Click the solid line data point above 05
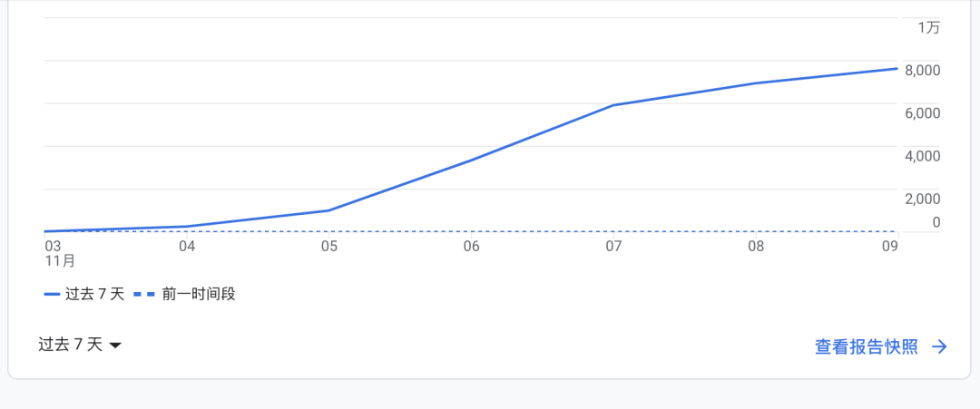This screenshot has width=980, height=409. point(328,210)
